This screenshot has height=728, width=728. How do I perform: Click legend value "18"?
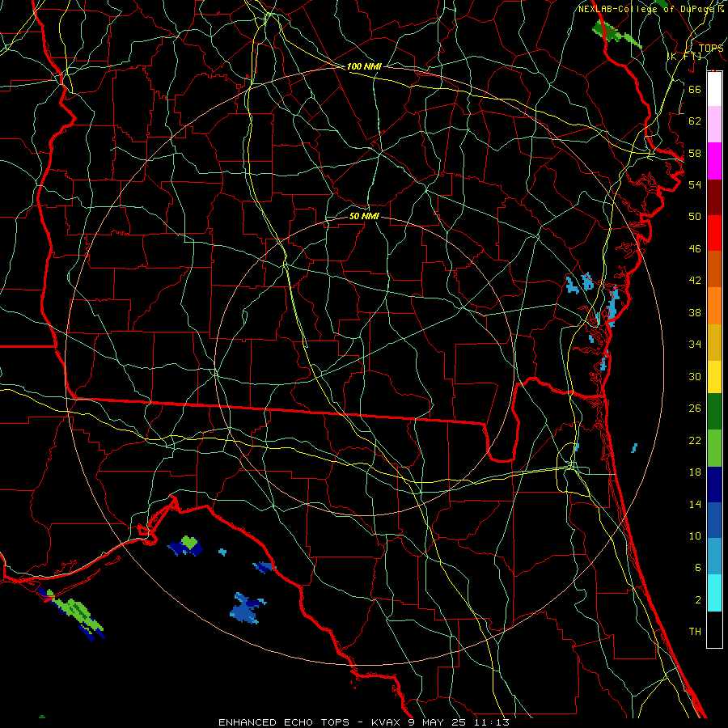point(695,472)
